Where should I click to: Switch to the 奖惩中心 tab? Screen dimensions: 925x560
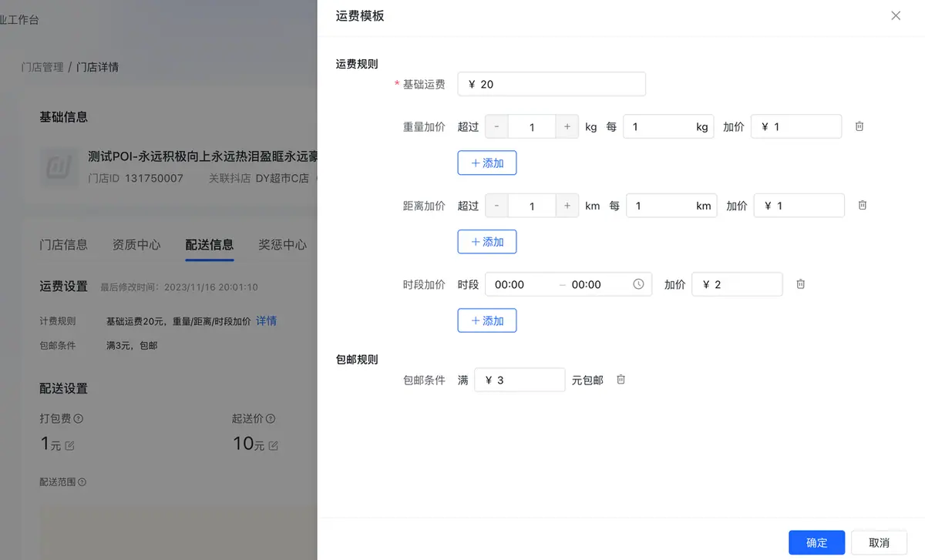282,245
